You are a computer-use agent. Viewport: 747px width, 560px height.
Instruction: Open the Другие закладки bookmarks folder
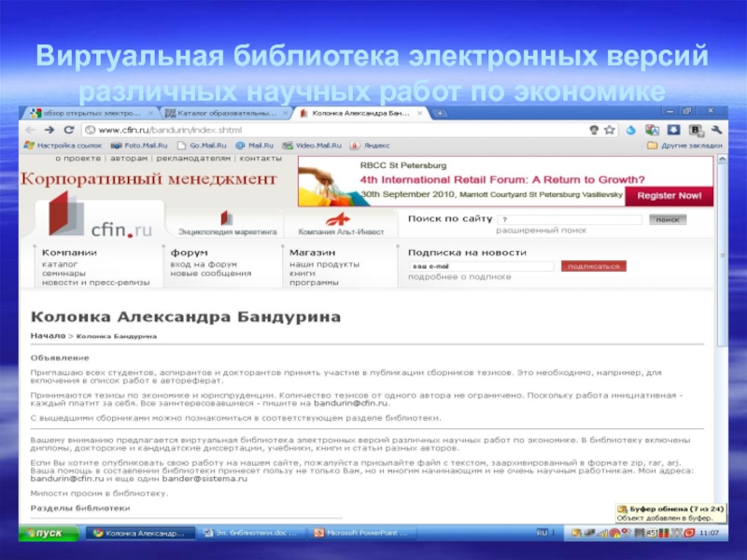pos(685,146)
